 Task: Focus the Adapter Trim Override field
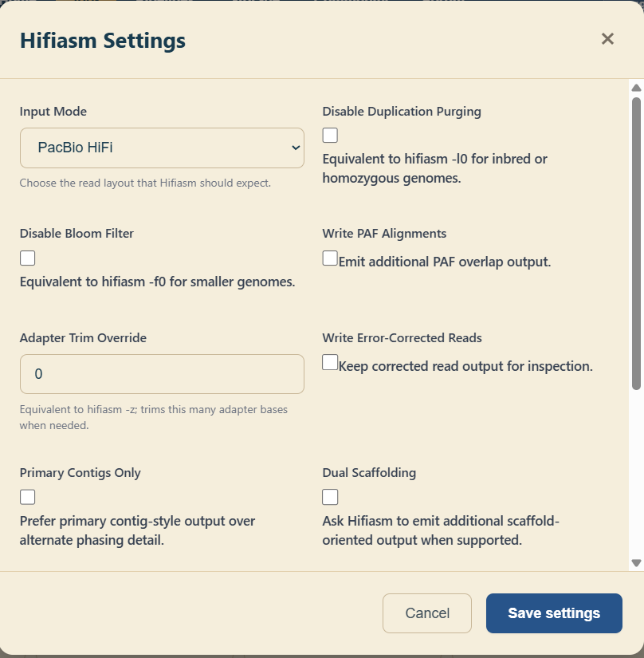pyautogui.click(x=162, y=374)
